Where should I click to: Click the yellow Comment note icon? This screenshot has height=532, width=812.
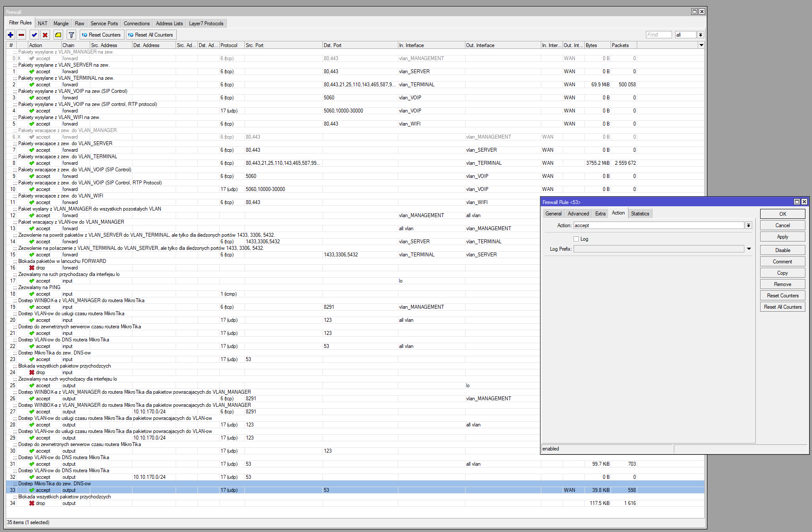pos(58,35)
